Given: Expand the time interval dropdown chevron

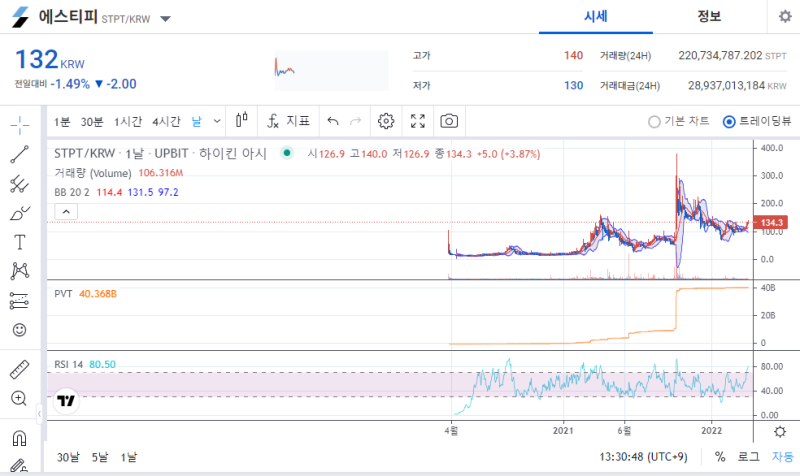Looking at the screenshot, I should point(217,121).
